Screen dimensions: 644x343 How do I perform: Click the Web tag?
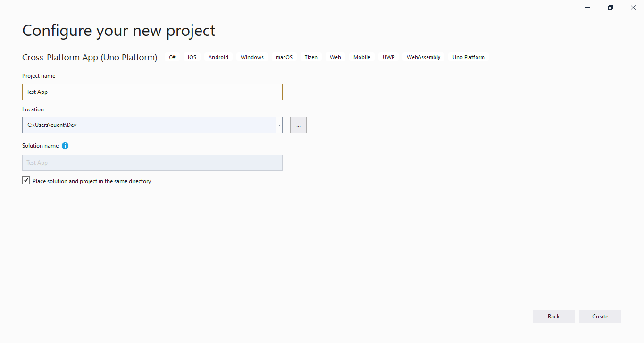click(335, 57)
